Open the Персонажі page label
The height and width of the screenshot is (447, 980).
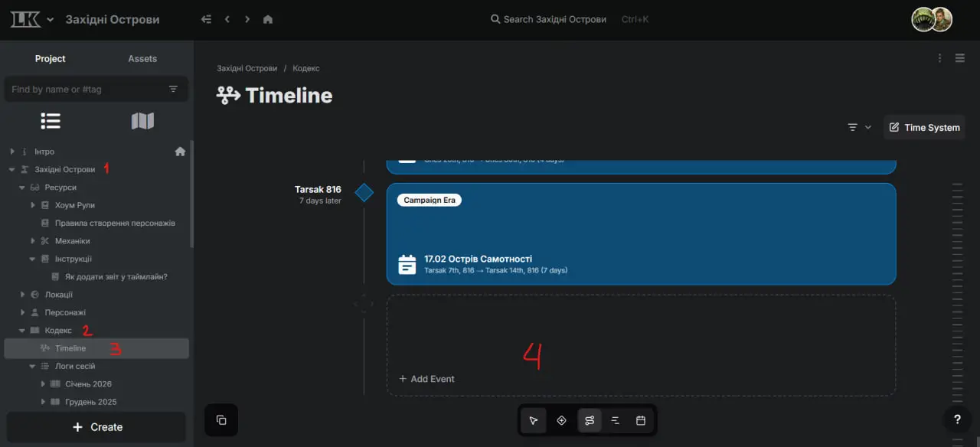pyautogui.click(x=65, y=312)
